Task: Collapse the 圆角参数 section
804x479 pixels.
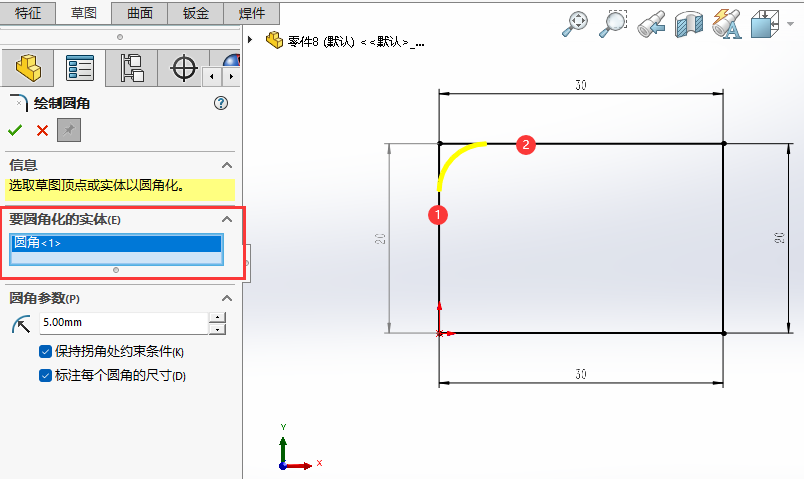Action: pyautogui.click(x=227, y=298)
